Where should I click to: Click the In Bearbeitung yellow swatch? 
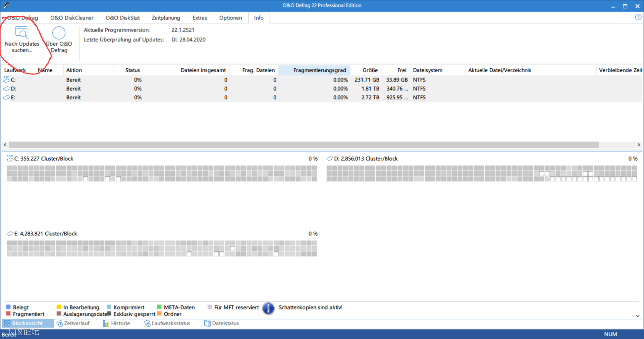(59, 307)
